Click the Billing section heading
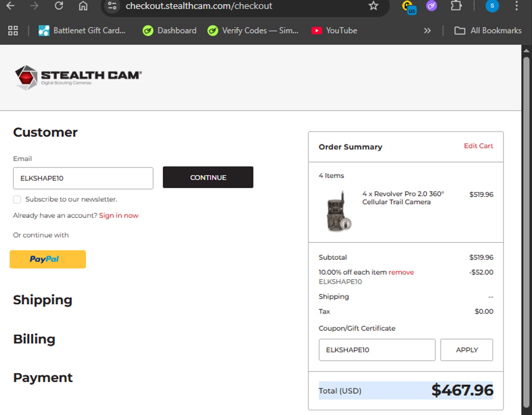532x415 pixels. pos(34,339)
